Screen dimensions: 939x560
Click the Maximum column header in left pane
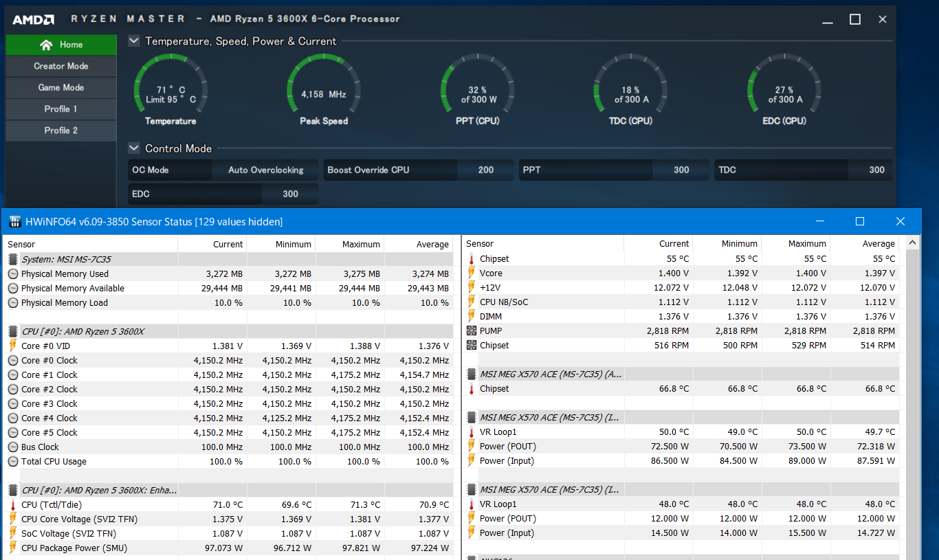point(349,244)
